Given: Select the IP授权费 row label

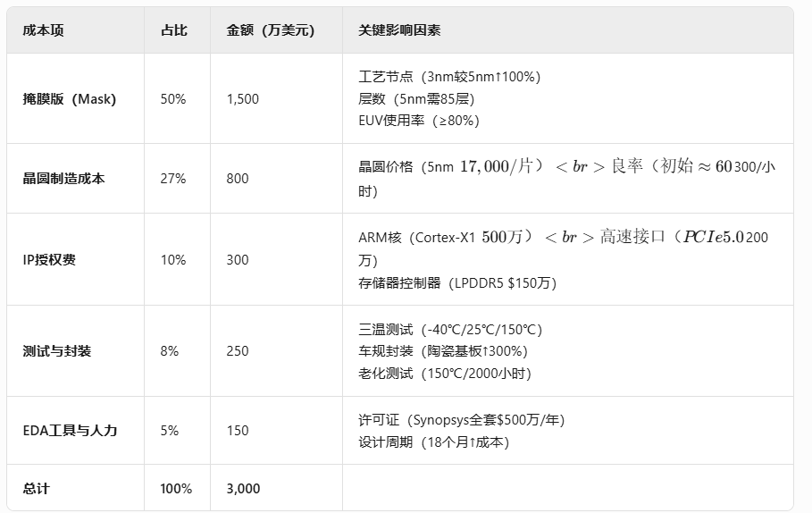Looking at the screenshot, I should [x=49, y=259].
